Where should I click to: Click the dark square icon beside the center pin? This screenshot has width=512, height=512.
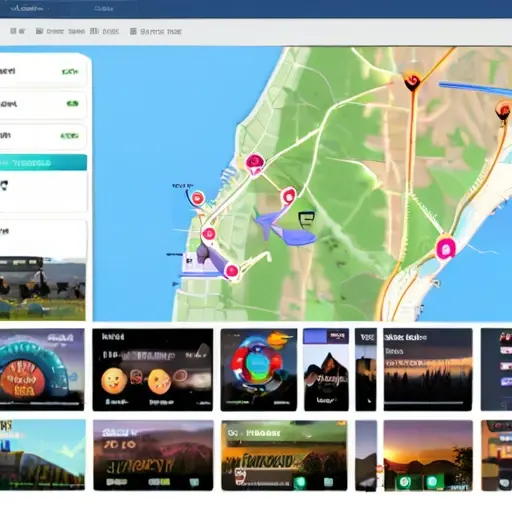pos(306,219)
